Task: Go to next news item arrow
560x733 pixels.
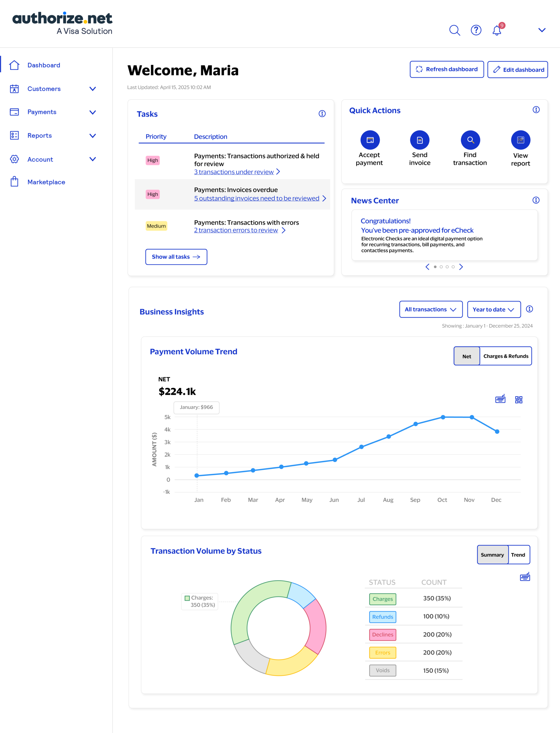Action: [461, 267]
